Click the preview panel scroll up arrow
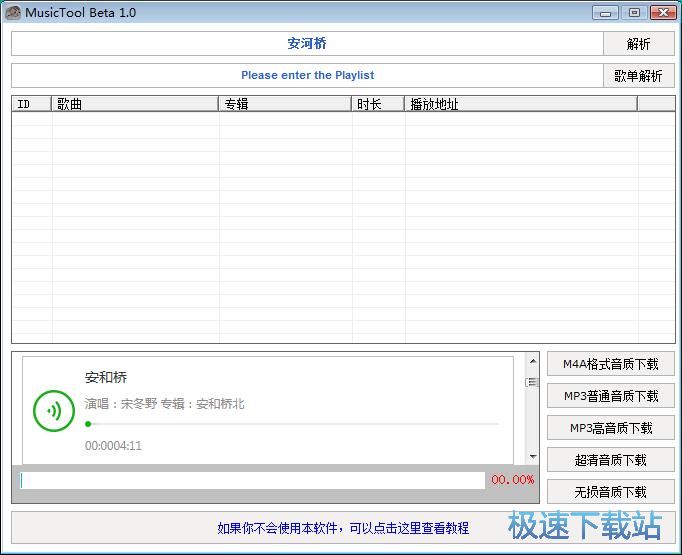Image resolution: width=682 pixels, height=555 pixels. 532,361
